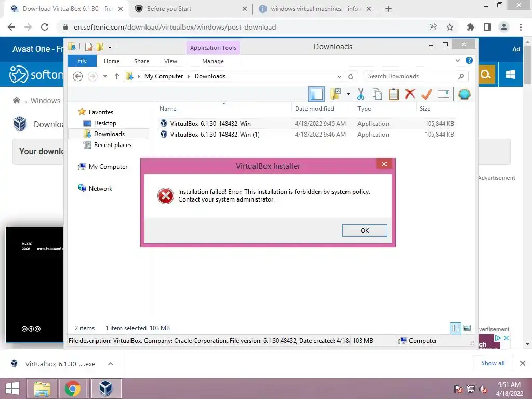Click the folder options icon with checkmark
This screenshot has width=532, height=399.
point(336,94)
